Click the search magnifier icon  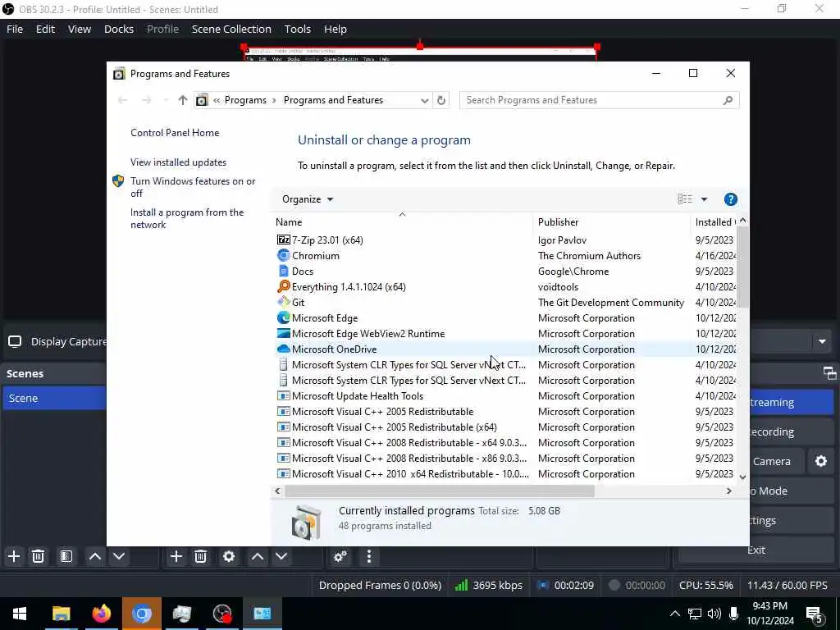[728, 100]
